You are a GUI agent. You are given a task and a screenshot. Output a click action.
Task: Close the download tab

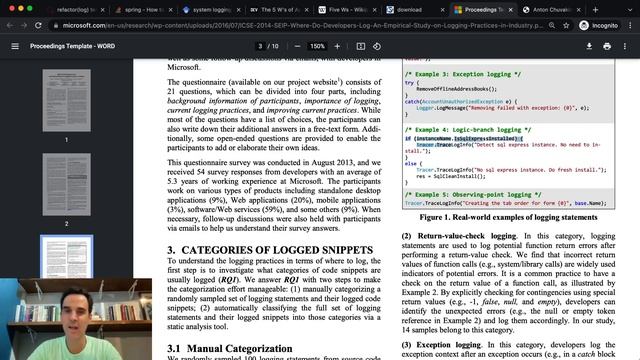point(442,9)
